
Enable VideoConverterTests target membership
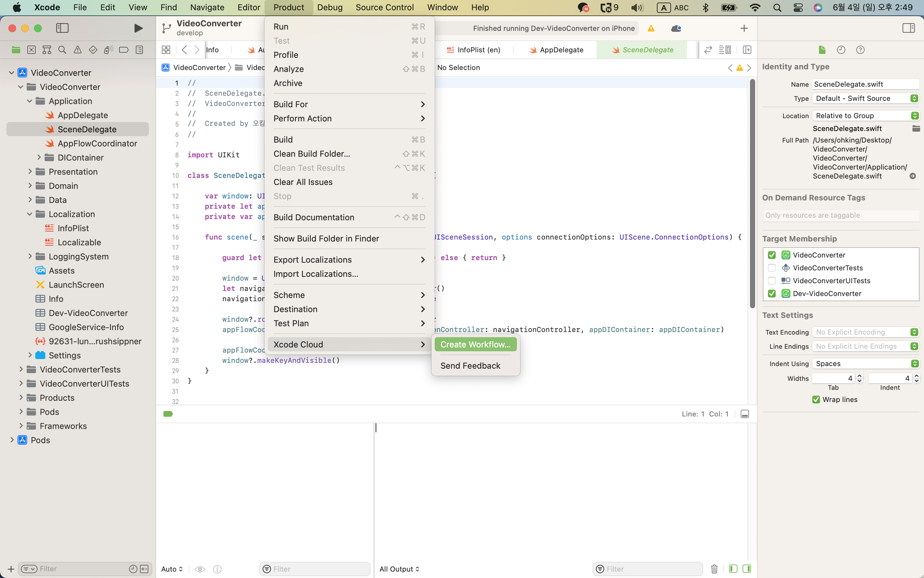(771, 268)
